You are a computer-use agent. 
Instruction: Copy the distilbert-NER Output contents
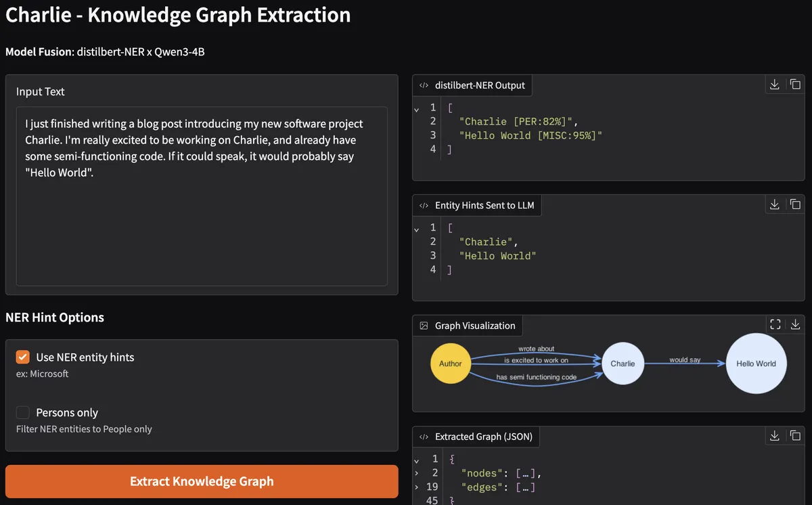click(x=795, y=85)
